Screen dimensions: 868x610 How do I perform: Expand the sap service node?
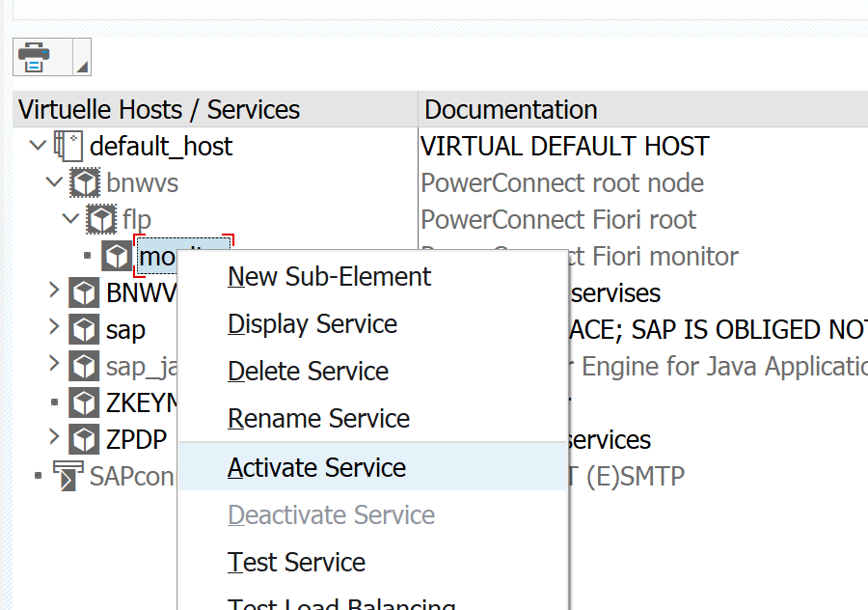54,329
